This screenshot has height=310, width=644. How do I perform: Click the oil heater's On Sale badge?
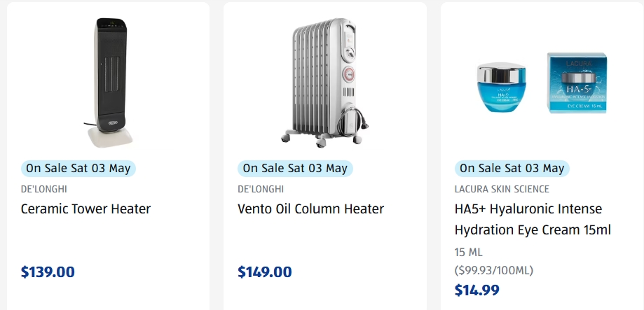coord(295,168)
